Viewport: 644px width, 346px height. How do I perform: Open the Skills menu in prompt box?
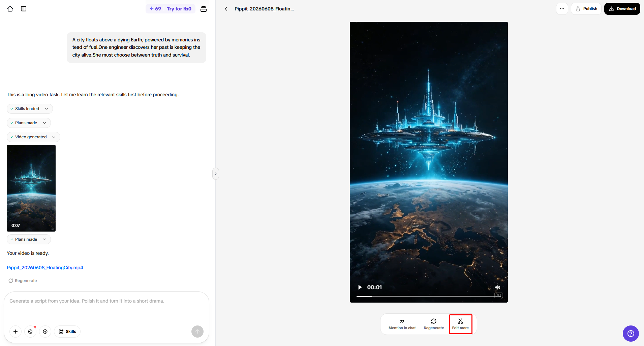(67, 332)
